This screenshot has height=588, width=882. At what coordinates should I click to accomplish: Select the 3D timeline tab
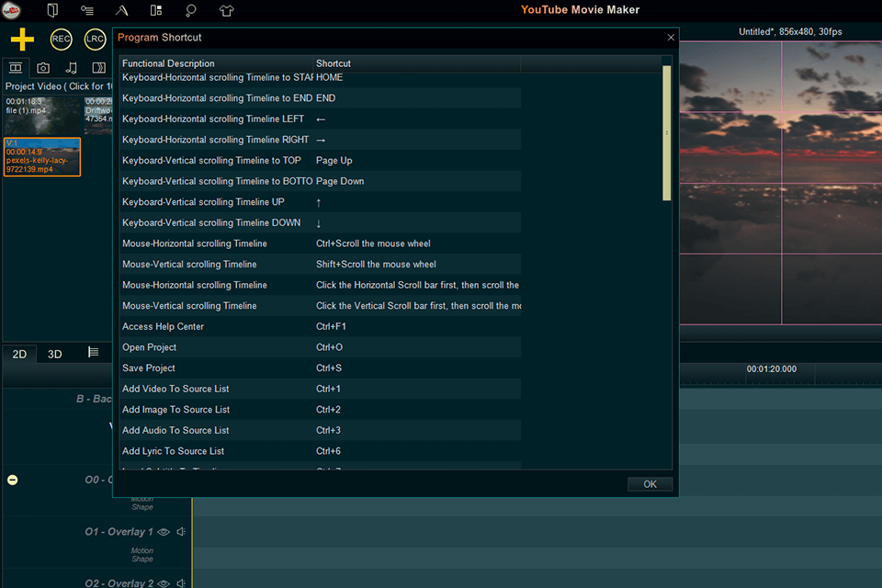point(54,354)
